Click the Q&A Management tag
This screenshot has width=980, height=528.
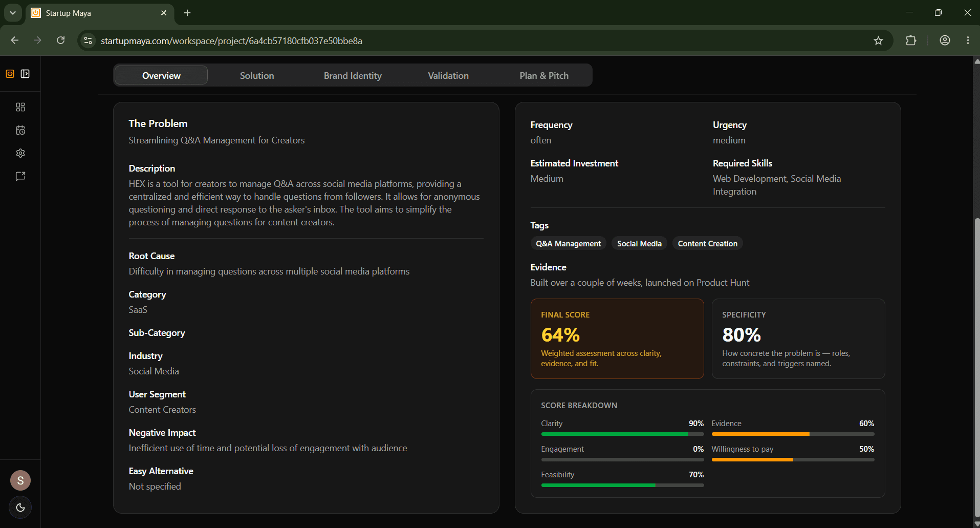pos(568,243)
